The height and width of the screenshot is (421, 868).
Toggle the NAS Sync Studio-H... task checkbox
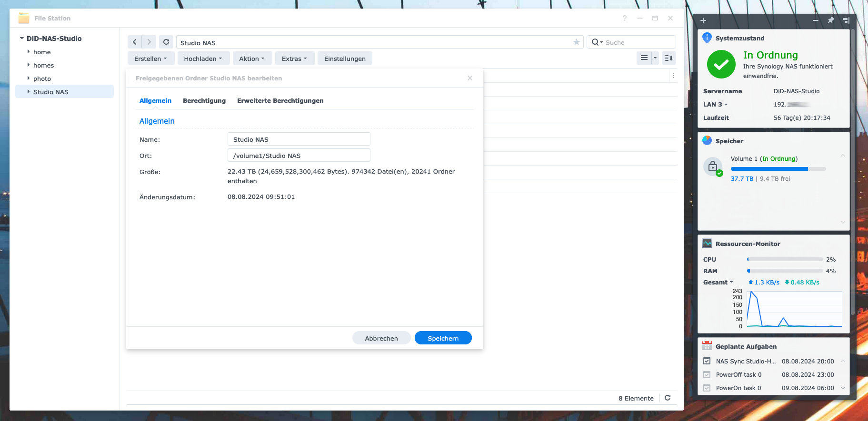coord(707,361)
